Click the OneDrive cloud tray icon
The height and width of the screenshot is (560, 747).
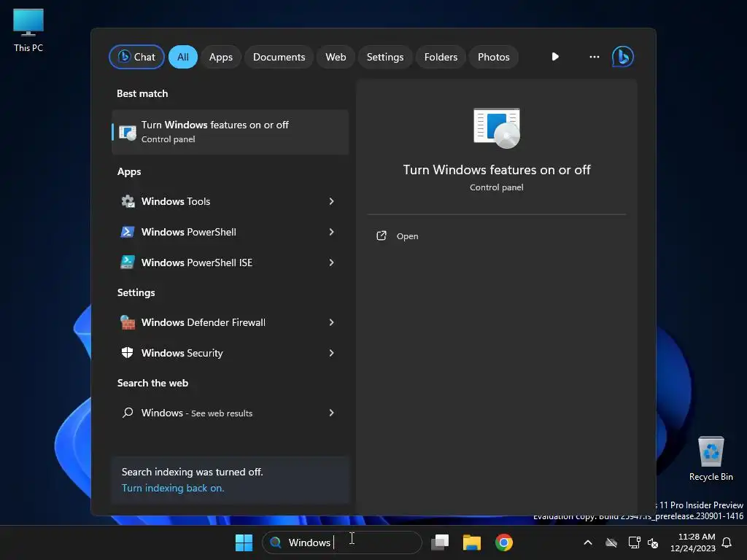[611, 542]
